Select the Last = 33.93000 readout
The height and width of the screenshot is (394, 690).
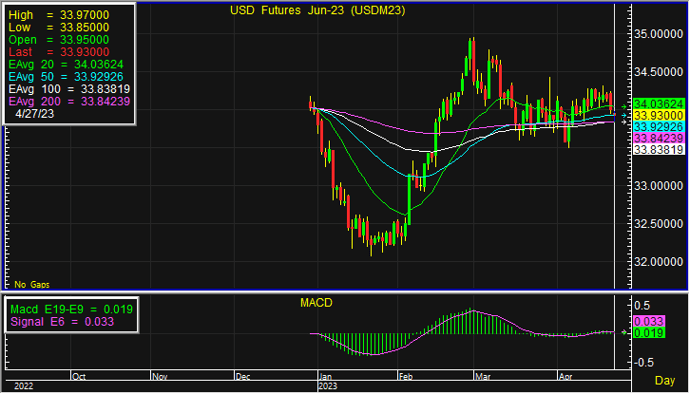coord(59,52)
